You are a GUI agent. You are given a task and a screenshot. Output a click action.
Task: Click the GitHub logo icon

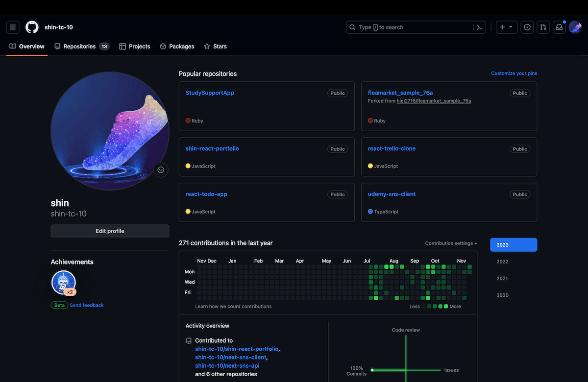(32, 27)
